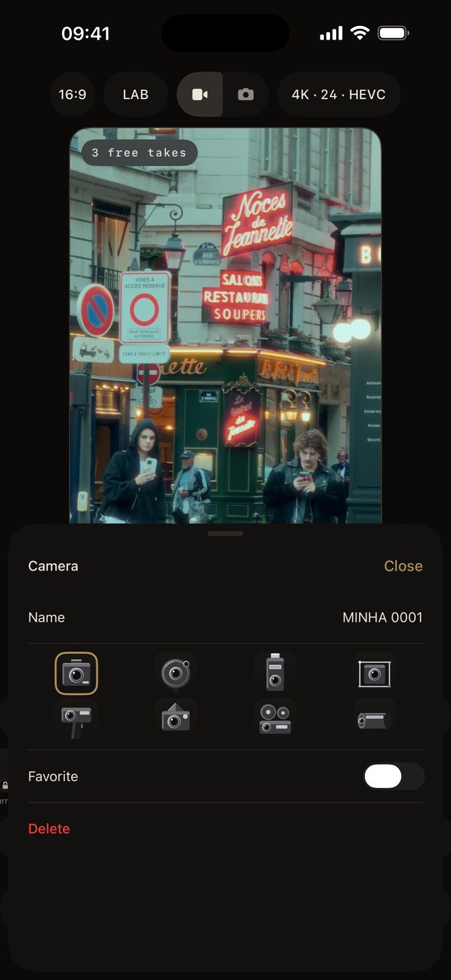This screenshot has height=980, width=451.
Task: Close the Camera panel
Action: pyautogui.click(x=403, y=566)
